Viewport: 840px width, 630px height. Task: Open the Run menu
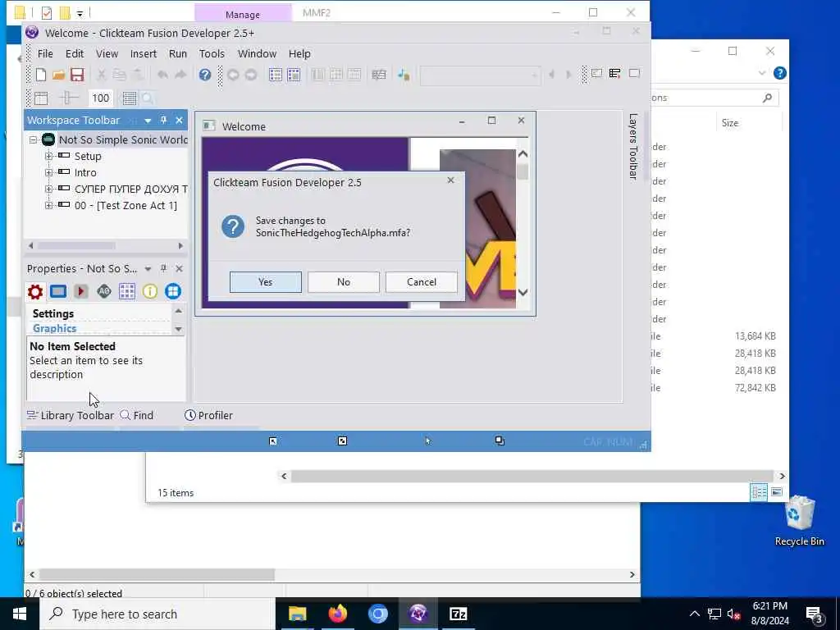[178, 53]
